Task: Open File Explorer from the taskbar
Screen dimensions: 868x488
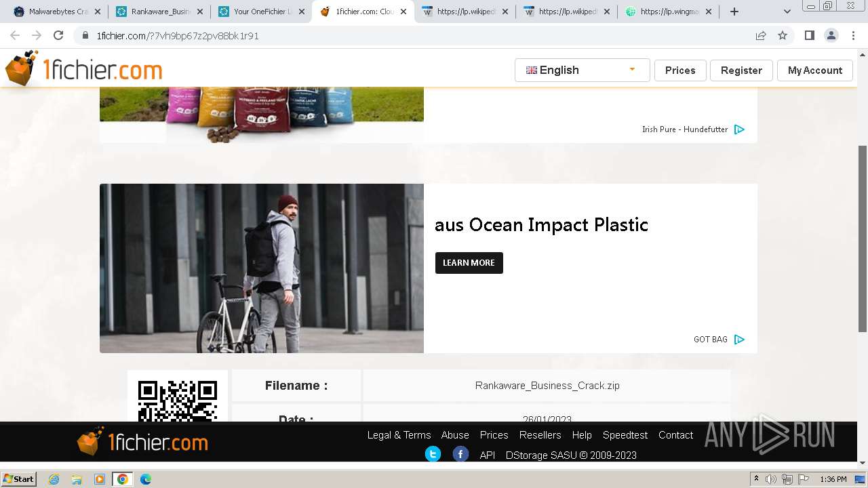Action: tap(77, 479)
